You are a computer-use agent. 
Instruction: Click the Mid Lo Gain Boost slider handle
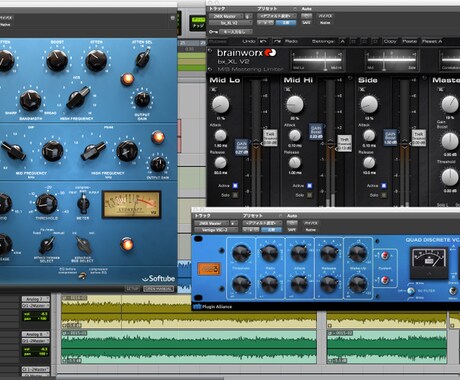(241, 147)
